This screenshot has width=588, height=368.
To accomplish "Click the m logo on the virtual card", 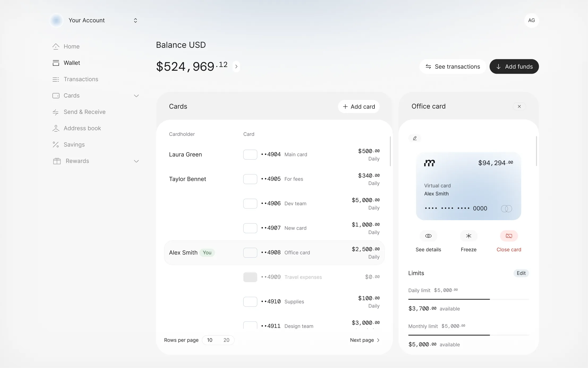I will click(x=429, y=163).
